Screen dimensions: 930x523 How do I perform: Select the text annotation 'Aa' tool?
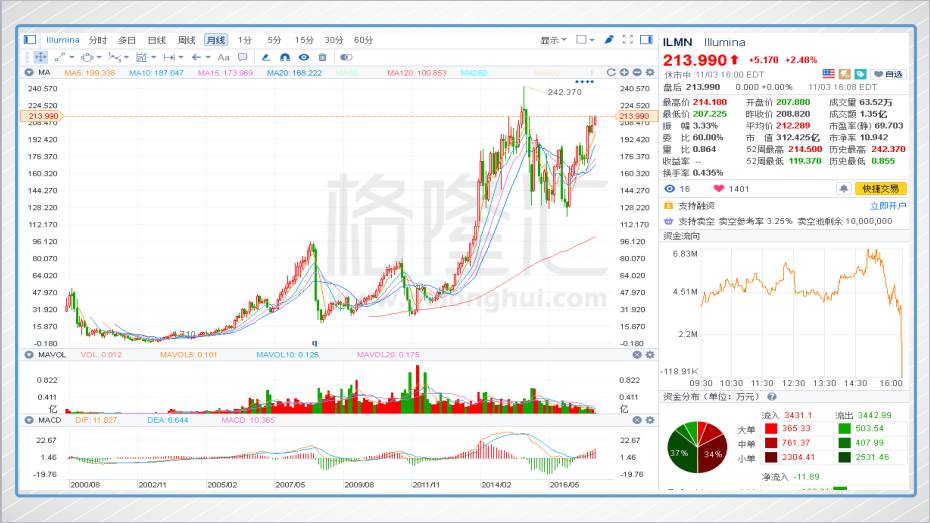pyautogui.click(x=223, y=57)
